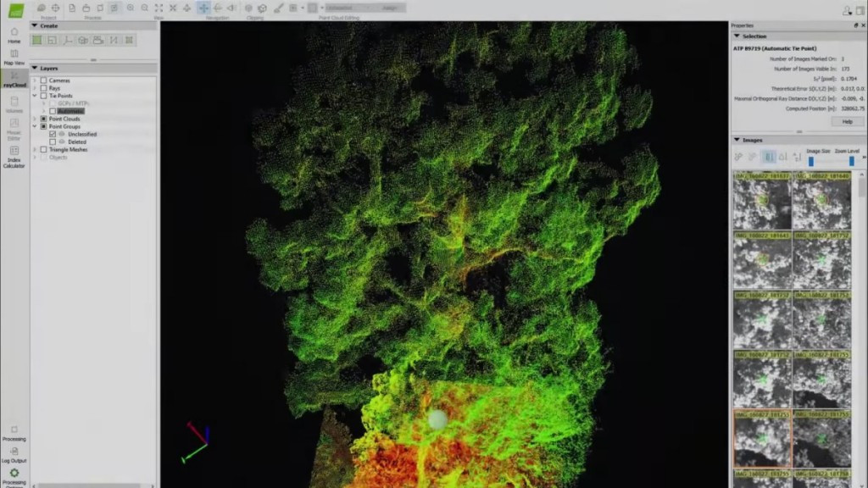Click the View All fit-to-screen icon
868x488 pixels.
click(159, 8)
